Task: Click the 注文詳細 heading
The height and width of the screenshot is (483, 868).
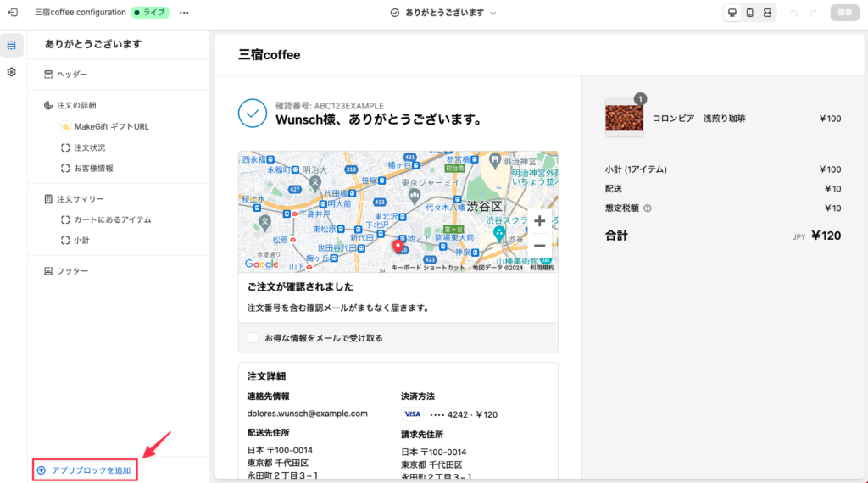Action: tap(266, 376)
